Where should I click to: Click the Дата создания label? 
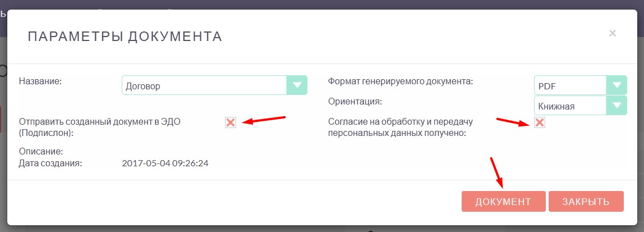coord(50,163)
